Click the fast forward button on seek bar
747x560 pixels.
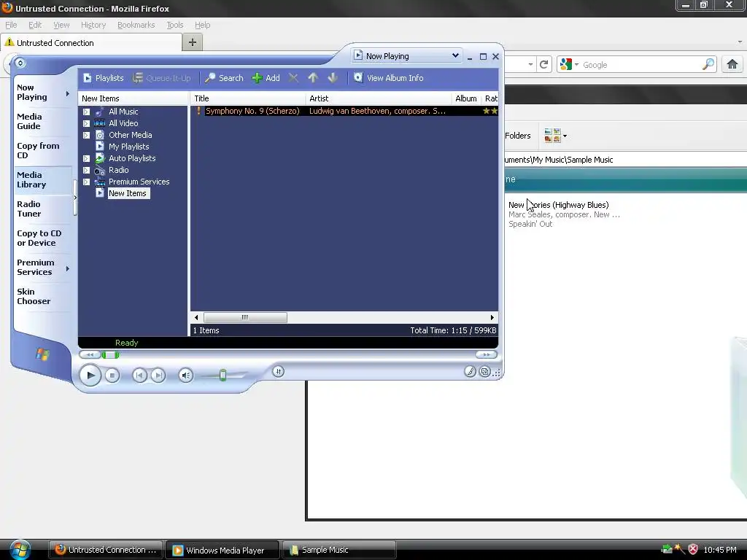pos(486,354)
